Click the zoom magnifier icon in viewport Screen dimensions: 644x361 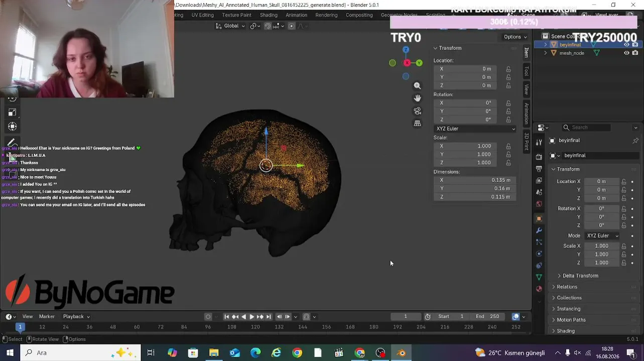coord(417,86)
